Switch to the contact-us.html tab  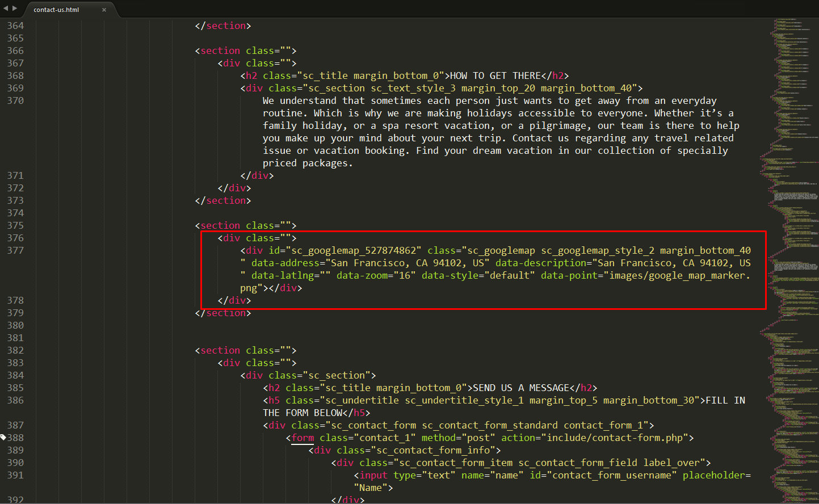pyautogui.click(x=56, y=10)
